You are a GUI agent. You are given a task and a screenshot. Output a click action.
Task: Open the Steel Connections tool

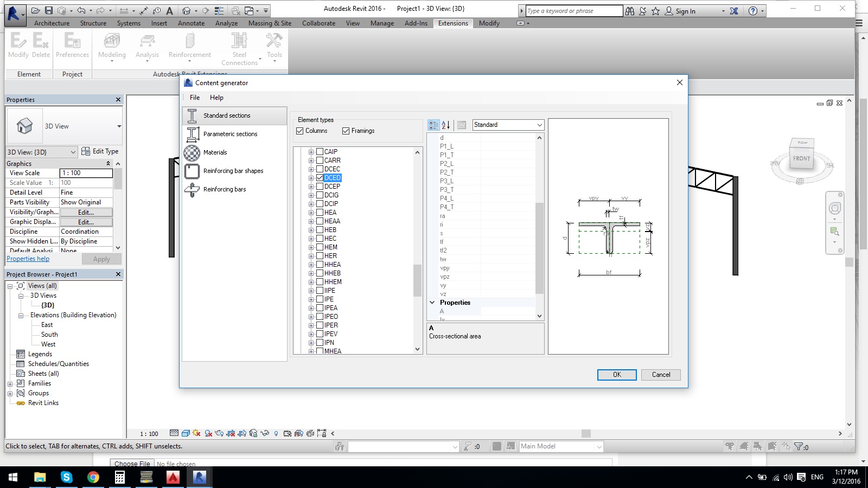coord(239,48)
